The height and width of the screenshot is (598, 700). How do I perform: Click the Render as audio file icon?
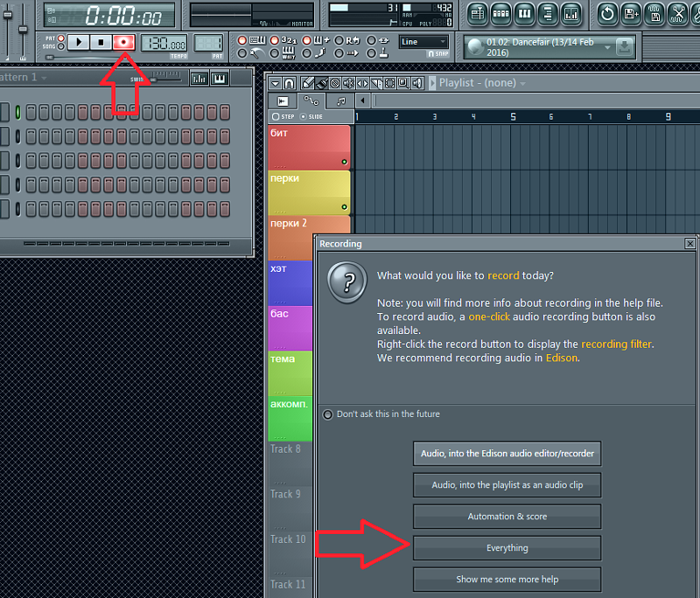click(654, 14)
